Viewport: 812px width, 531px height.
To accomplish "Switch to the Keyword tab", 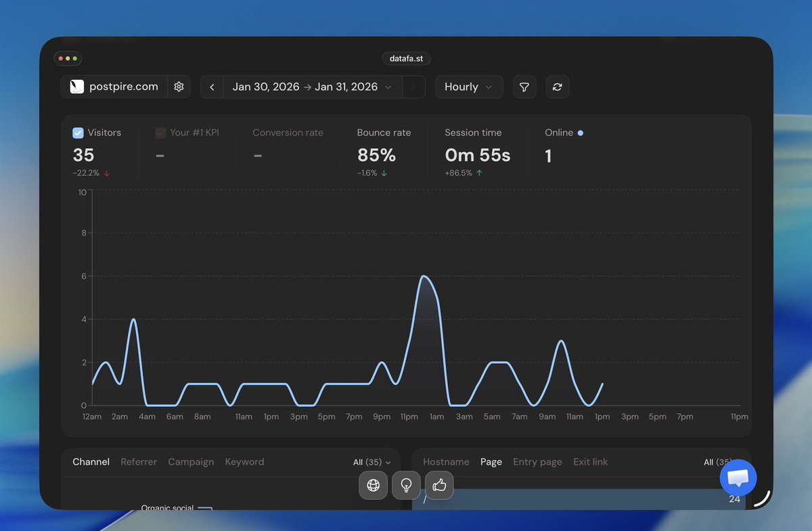I will click(244, 461).
